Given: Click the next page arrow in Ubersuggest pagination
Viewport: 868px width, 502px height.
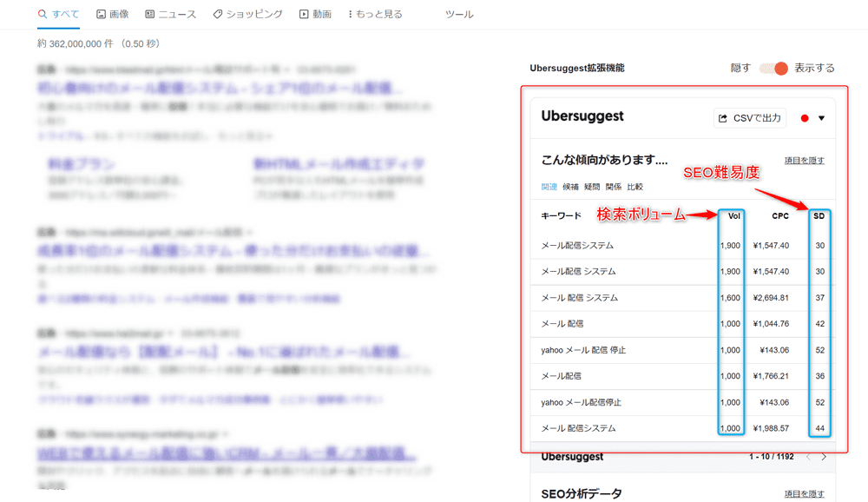Looking at the screenshot, I should (823, 456).
